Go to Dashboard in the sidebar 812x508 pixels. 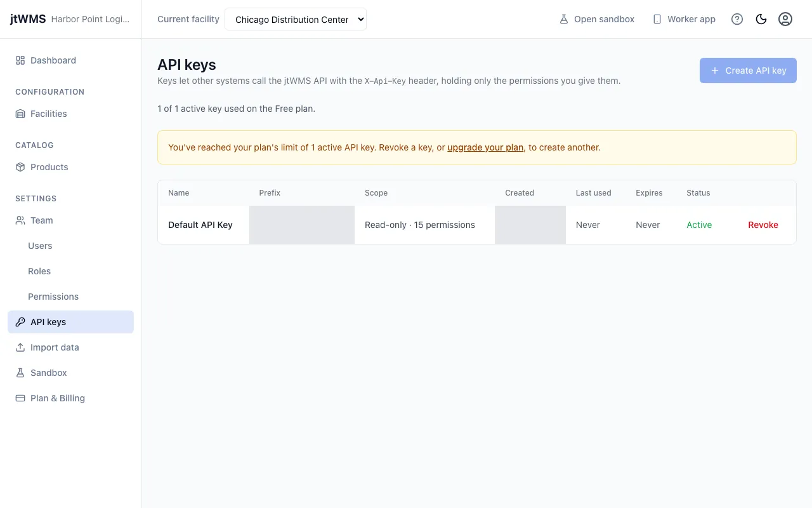[71, 60]
